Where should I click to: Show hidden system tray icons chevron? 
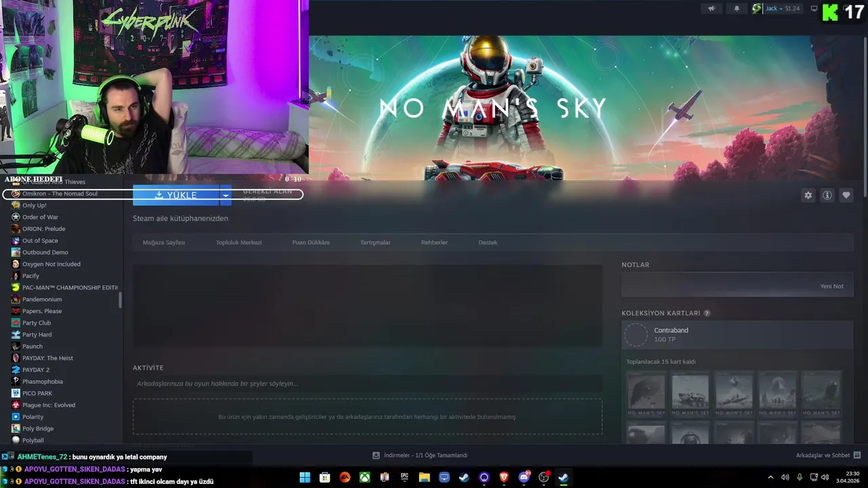point(770,477)
